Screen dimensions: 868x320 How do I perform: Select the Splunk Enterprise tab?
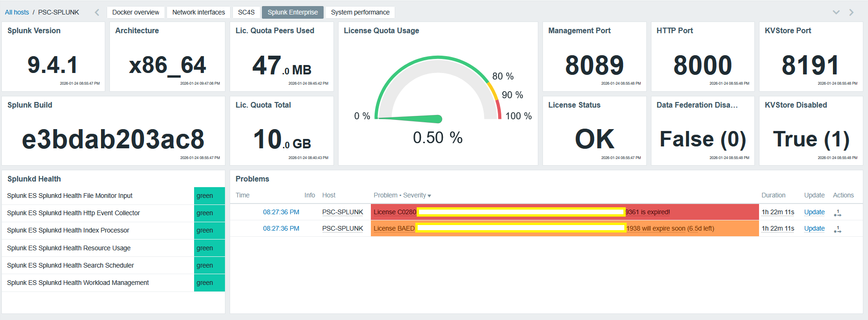[x=292, y=12]
